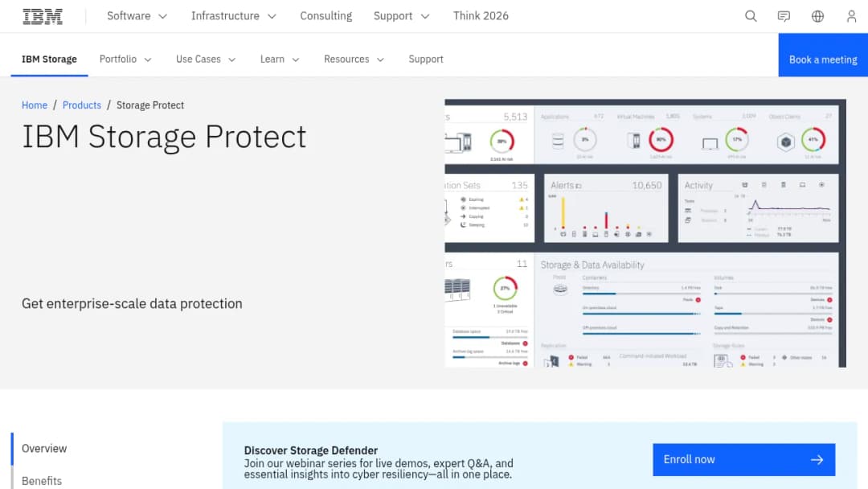Follow the Home breadcrumb link
The height and width of the screenshot is (489, 868).
[35, 105]
